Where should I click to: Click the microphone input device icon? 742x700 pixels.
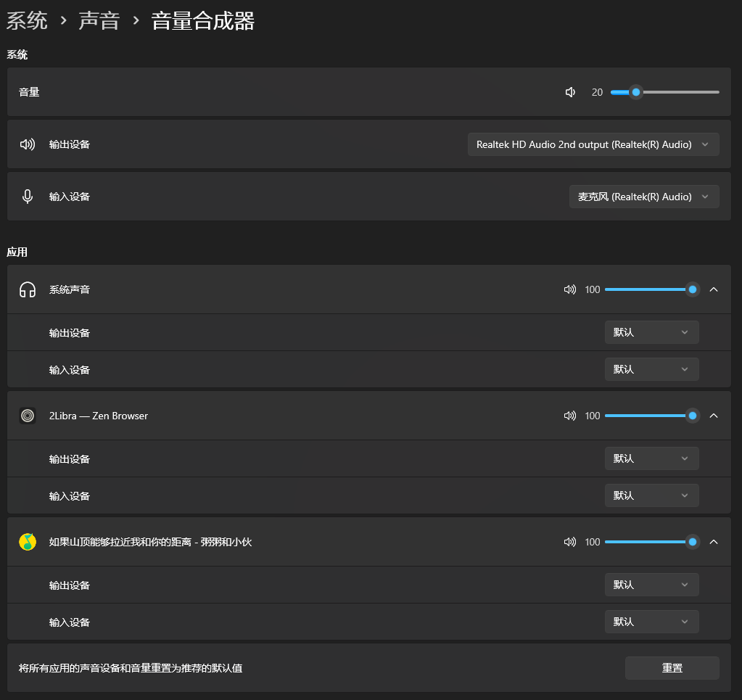(x=28, y=196)
